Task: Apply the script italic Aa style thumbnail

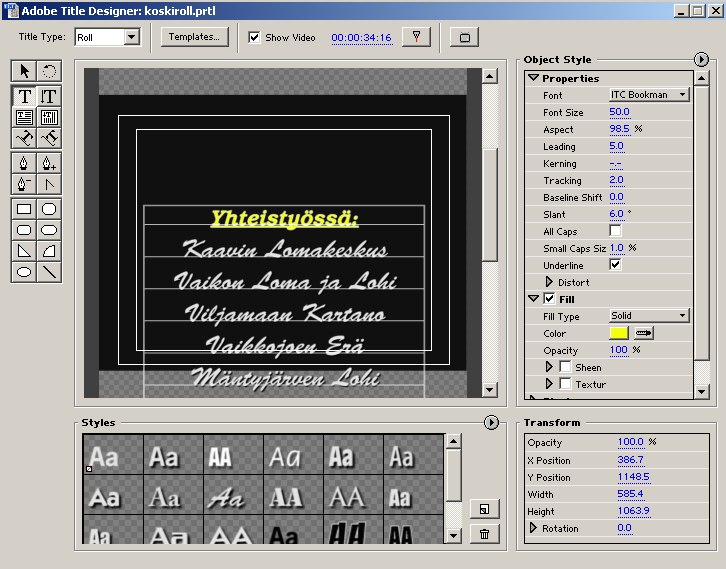Action: point(233,494)
